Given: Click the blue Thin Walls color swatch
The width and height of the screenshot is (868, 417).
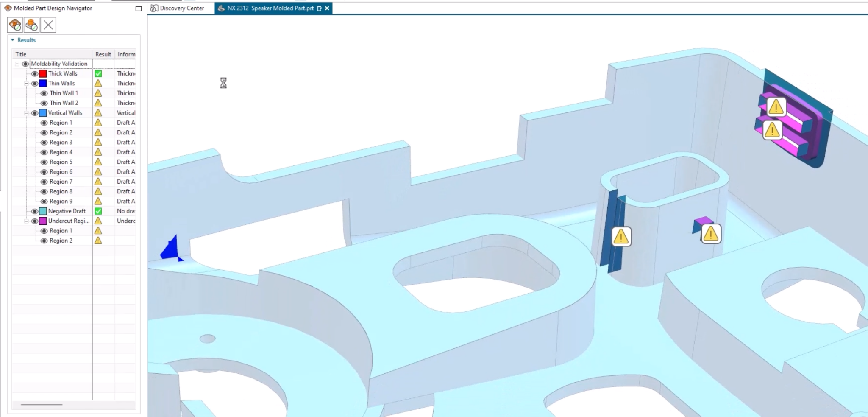Looking at the screenshot, I should point(43,84).
